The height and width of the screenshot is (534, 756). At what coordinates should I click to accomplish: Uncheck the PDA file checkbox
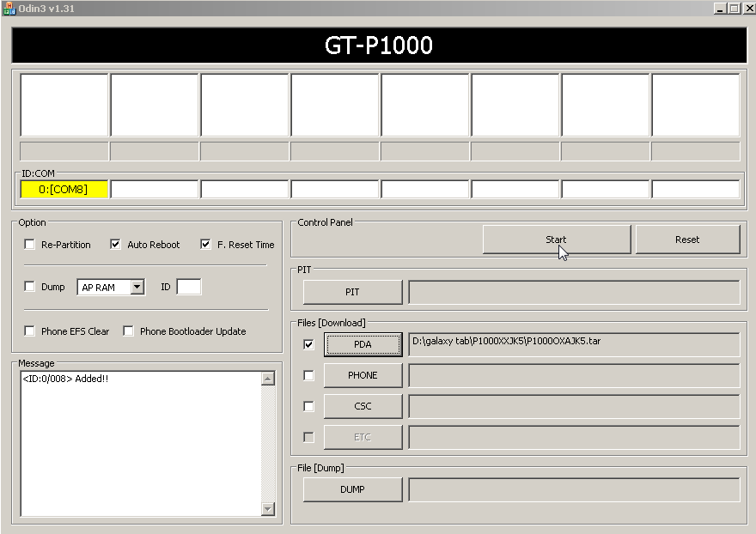(308, 344)
